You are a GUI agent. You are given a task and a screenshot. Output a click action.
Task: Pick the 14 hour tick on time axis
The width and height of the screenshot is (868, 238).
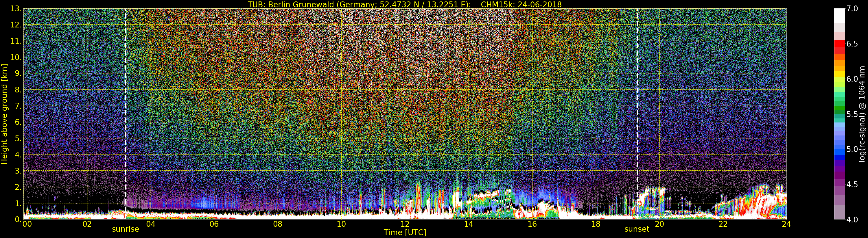tap(468, 224)
